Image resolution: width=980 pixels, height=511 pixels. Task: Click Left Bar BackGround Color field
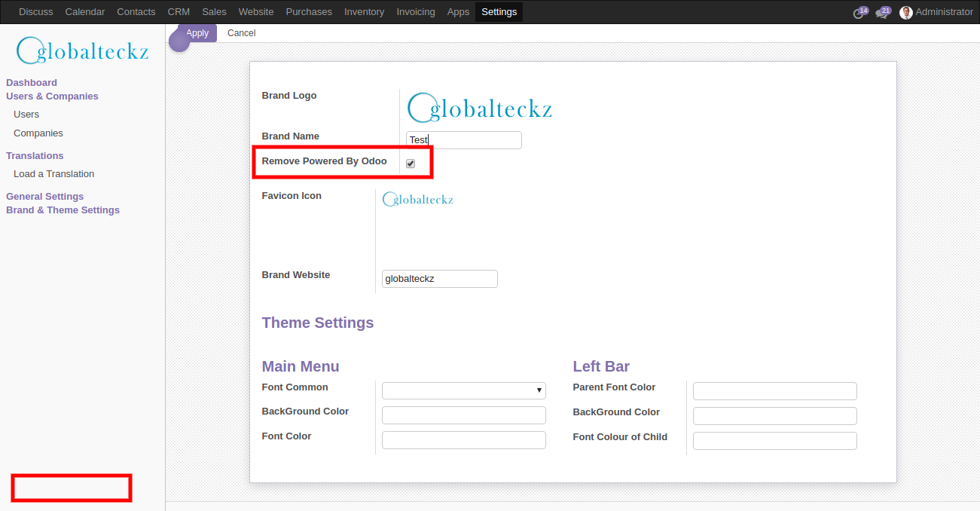(775, 416)
